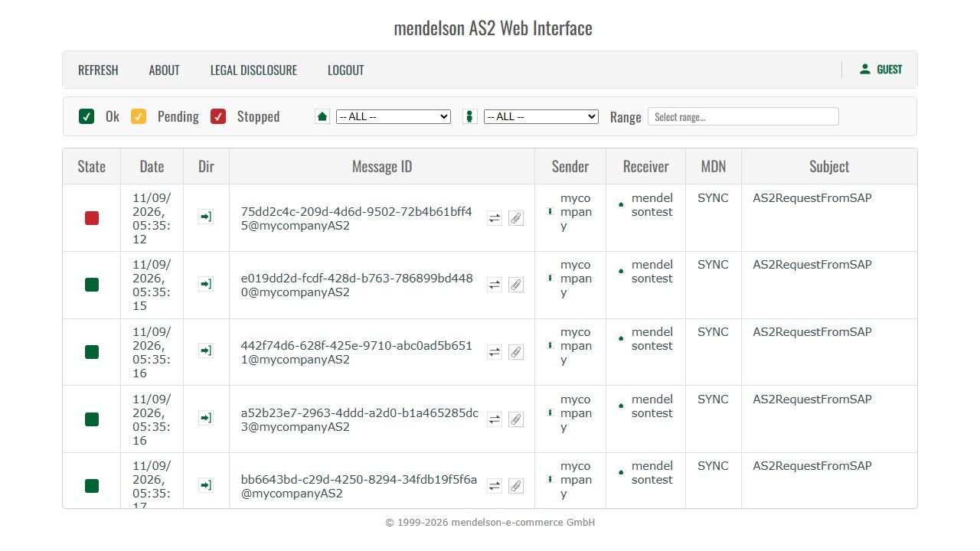980x551 pixels.
Task: Click the red stopped state icon for message 75dd2c4c
Action: 92,218
